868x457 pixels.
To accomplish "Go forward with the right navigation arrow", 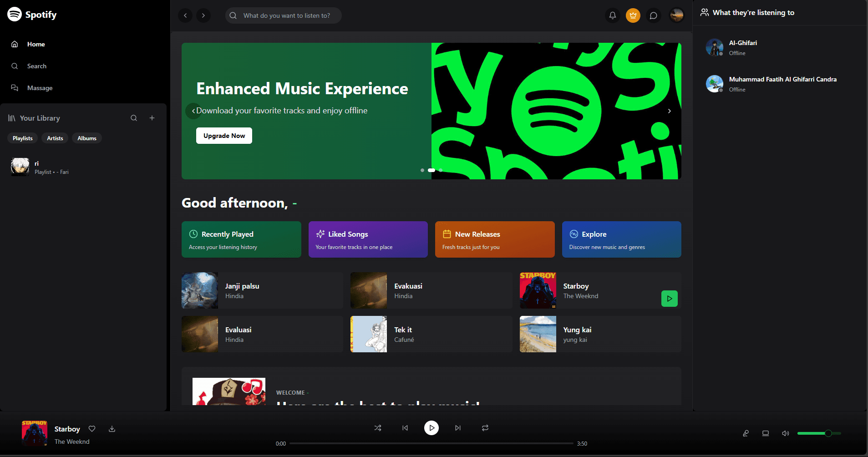I will pos(203,15).
